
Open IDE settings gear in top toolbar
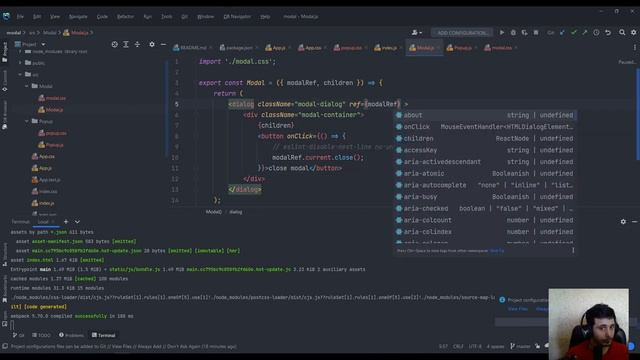(633, 32)
